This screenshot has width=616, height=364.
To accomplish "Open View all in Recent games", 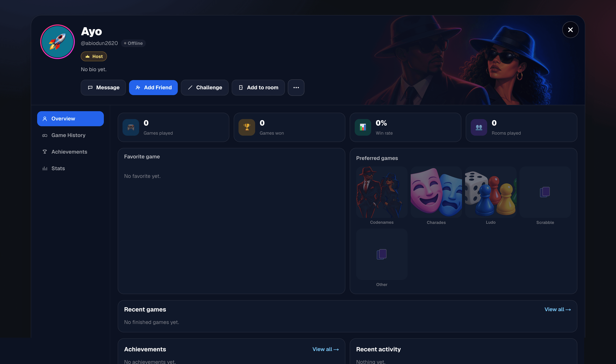I will click(x=557, y=309).
